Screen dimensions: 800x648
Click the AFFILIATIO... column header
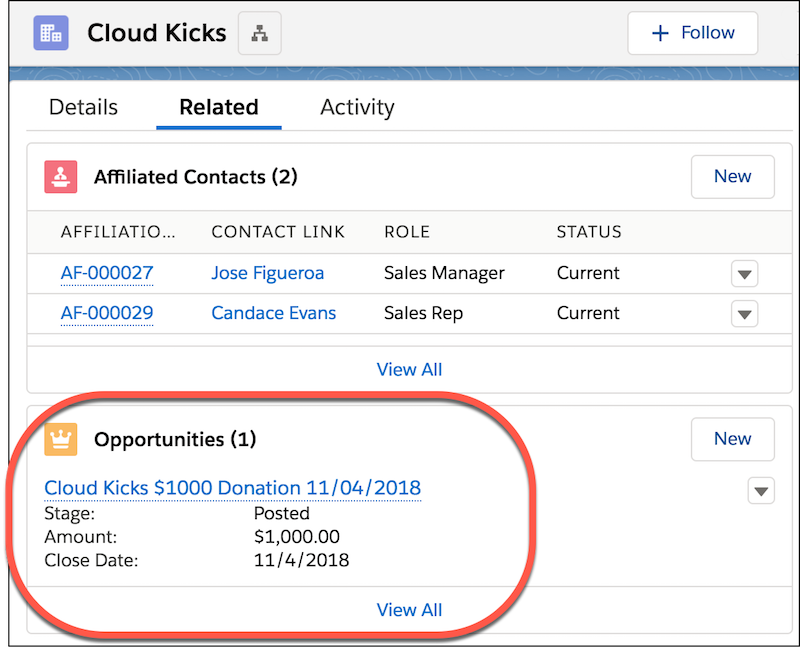point(118,232)
